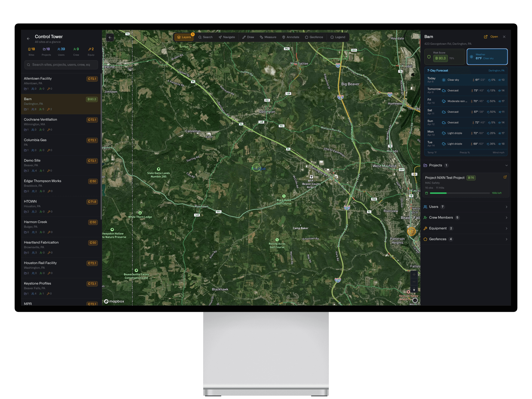This screenshot has height=399, width=532.
Task: Filter by the 39 Users stat
Action: [x=61, y=52]
